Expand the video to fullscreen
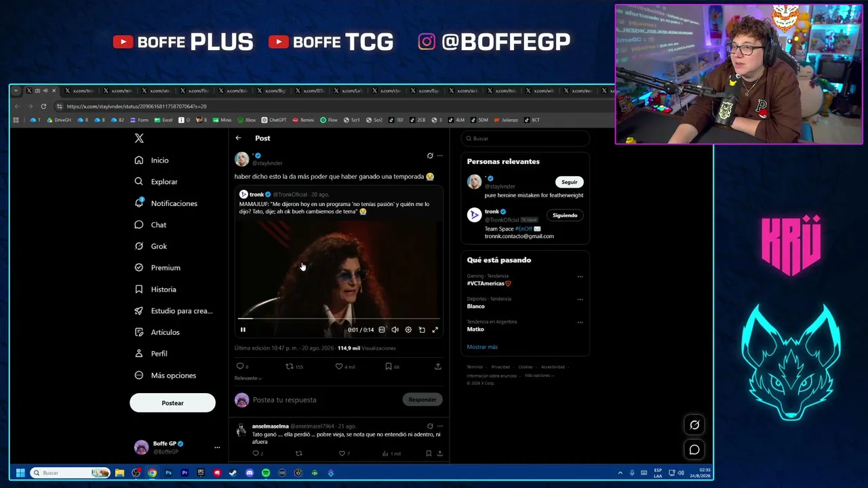The height and width of the screenshot is (488, 868). coord(435,330)
